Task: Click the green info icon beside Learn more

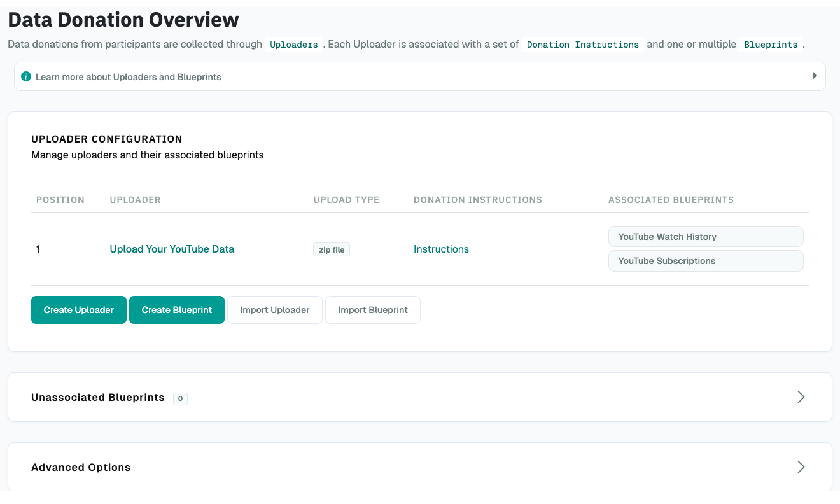Action: point(26,76)
